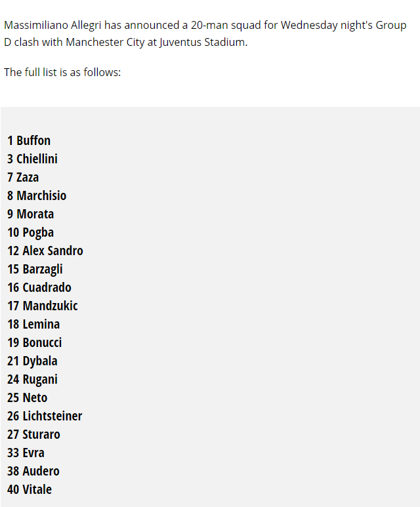Click on Bonucci in the list
This screenshot has height=507, width=420.
tap(41, 342)
